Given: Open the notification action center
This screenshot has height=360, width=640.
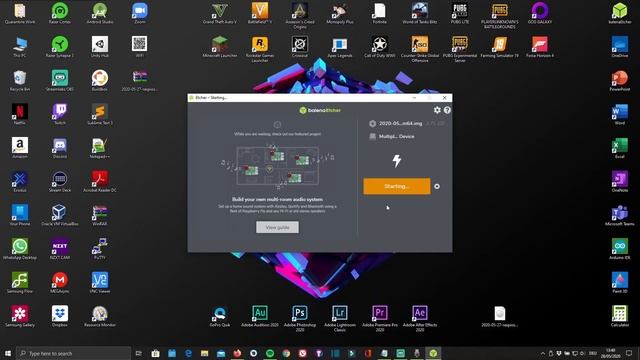Looking at the screenshot, I should [629, 353].
